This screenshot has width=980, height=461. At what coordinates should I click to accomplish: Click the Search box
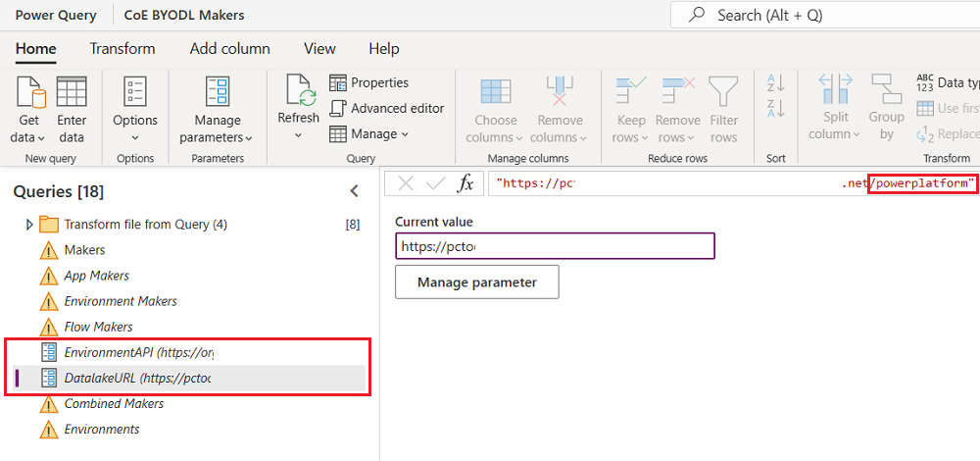[x=825, y=15]
